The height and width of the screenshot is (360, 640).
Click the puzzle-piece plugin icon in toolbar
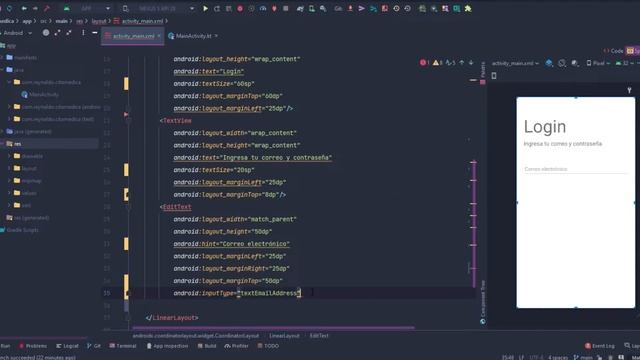468,8
